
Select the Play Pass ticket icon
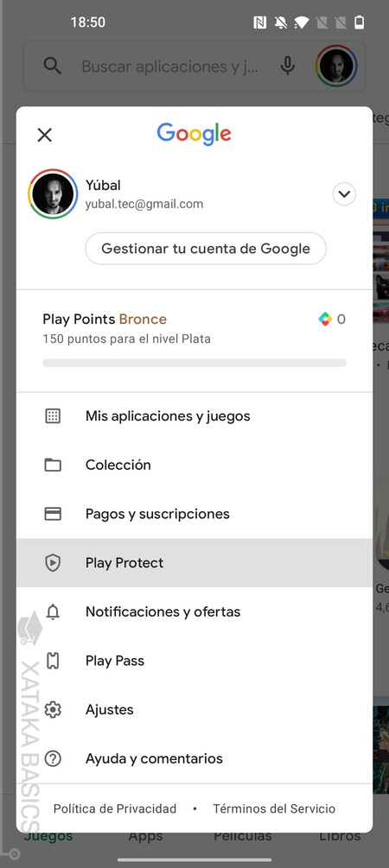pos(53,661)
